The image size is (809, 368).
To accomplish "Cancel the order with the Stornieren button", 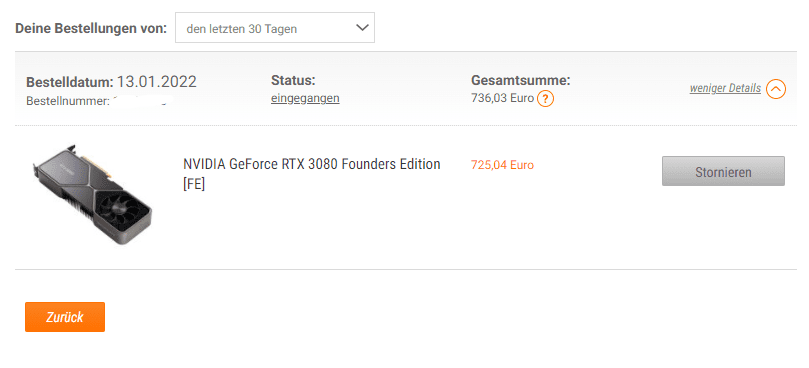I will pyautogui.click(x=723, y=171).
